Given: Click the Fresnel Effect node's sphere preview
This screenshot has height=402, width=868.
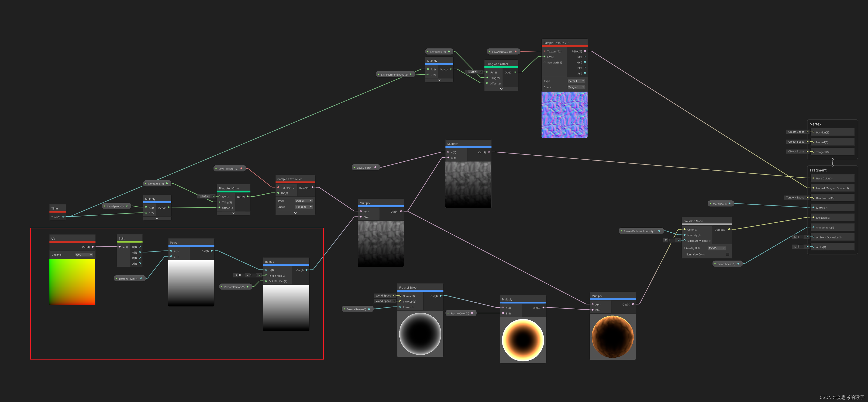Looking at the screenshot, I should click(x=420, y=334).
